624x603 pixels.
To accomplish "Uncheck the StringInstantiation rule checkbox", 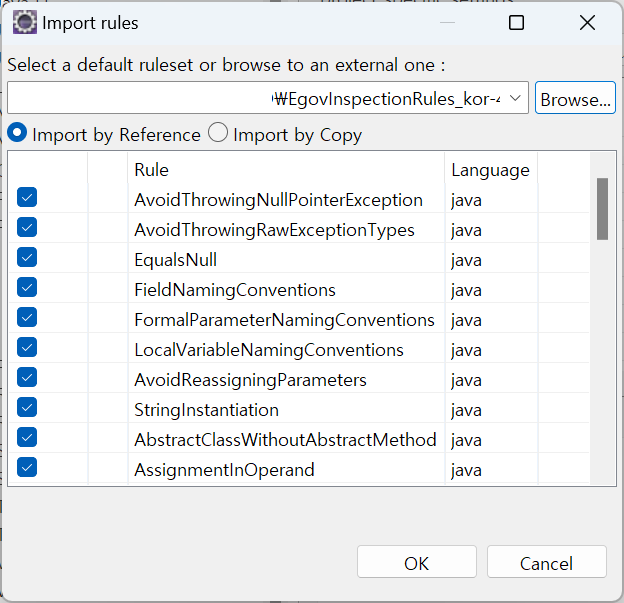I will [x=28, y=408].
